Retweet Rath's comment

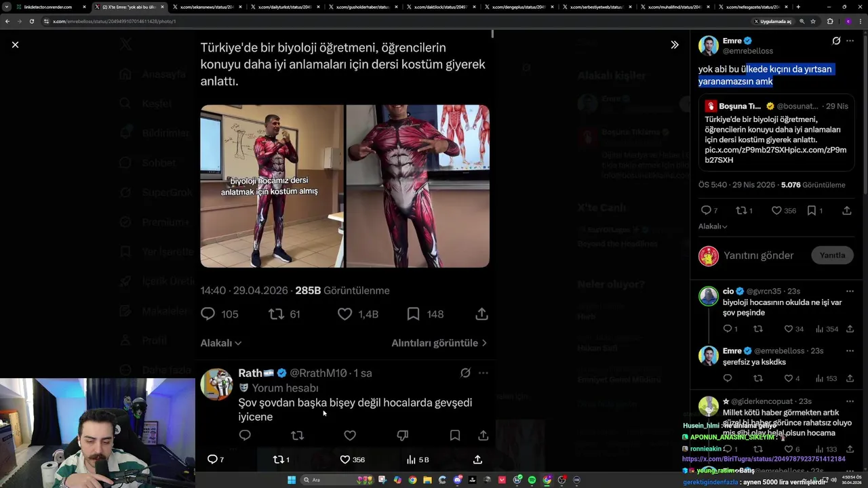click(x=297, y=435)
